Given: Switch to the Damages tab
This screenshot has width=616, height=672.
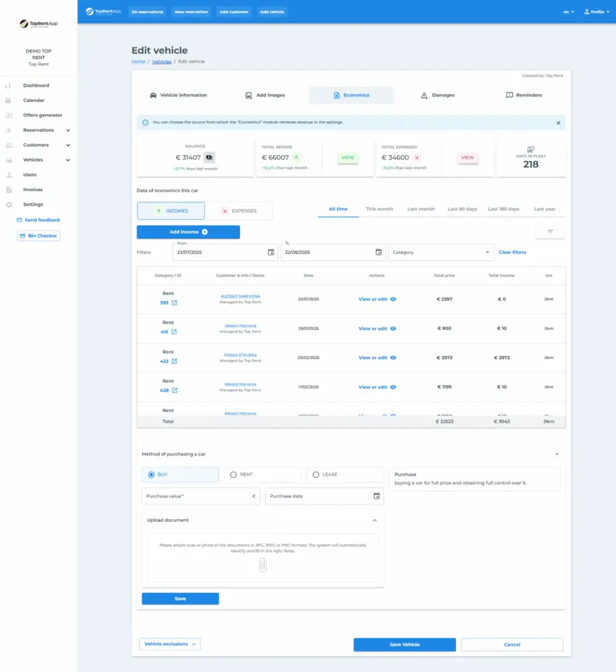Looking at the screenshot, I should pyautogui.click(x=438, y=95).
